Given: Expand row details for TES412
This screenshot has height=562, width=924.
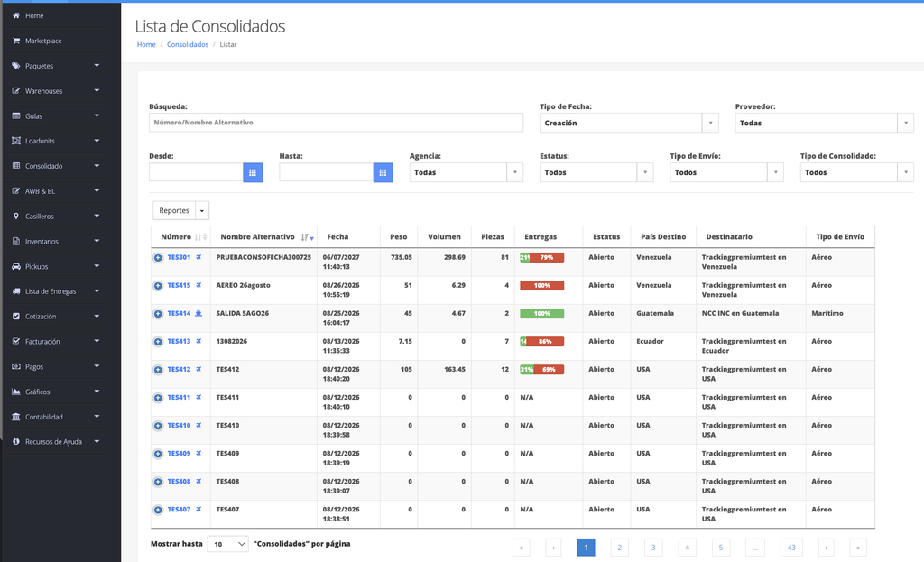Looking at the screenshot, I should [158, 369].
